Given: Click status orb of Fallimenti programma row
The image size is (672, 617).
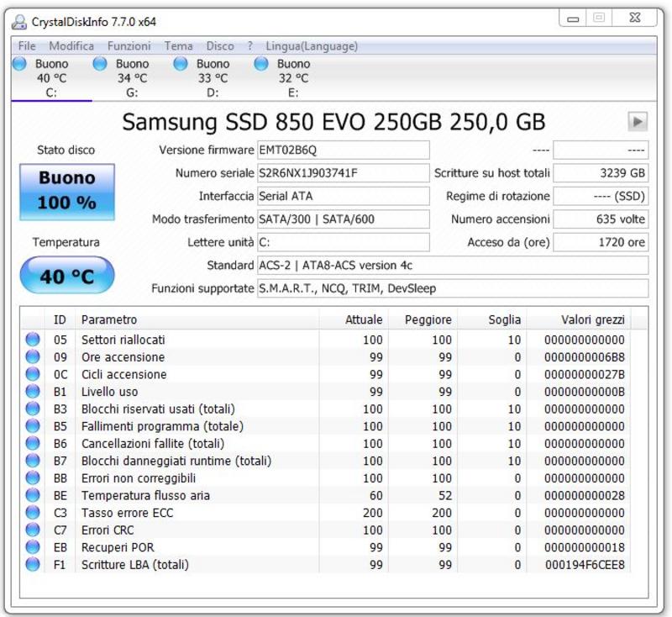Looking at the screenshot, I should (33, 426).
